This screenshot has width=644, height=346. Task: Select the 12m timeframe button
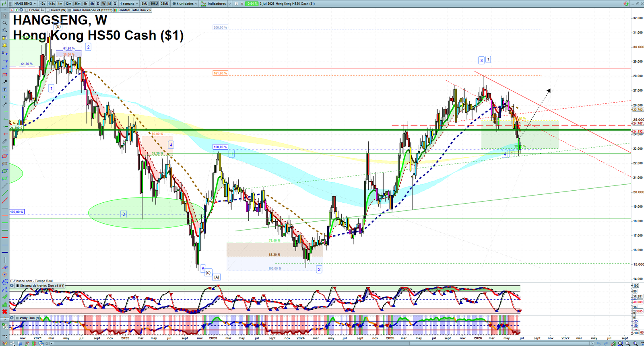tap(68, 4)
